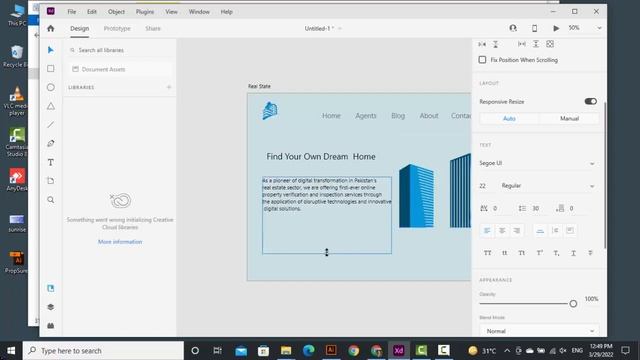The width and height of the screenshot is (640, 360).
Task: Select the Ellipse tool
Action: click(51, 87)
